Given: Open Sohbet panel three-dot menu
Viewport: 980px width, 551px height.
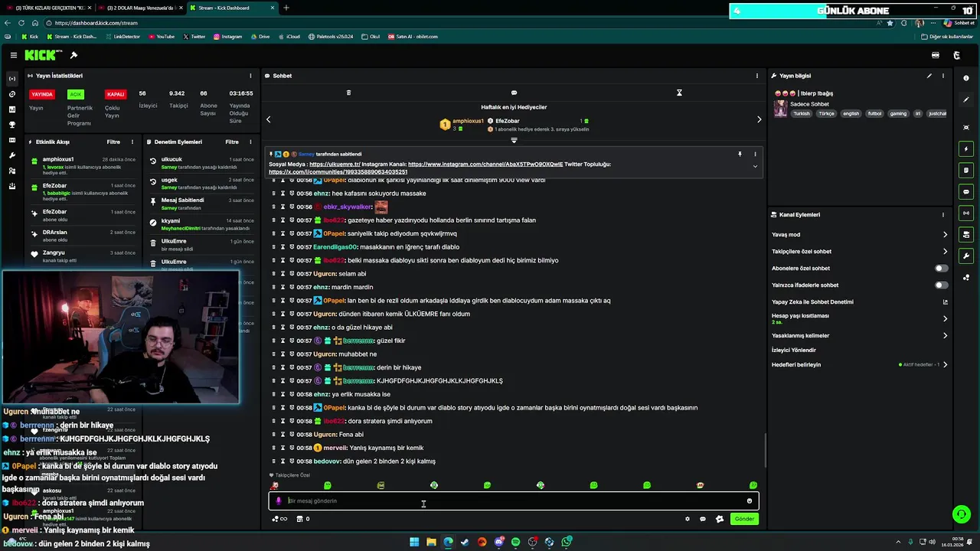Looking at the screenshot, I should tap(757, 76).
